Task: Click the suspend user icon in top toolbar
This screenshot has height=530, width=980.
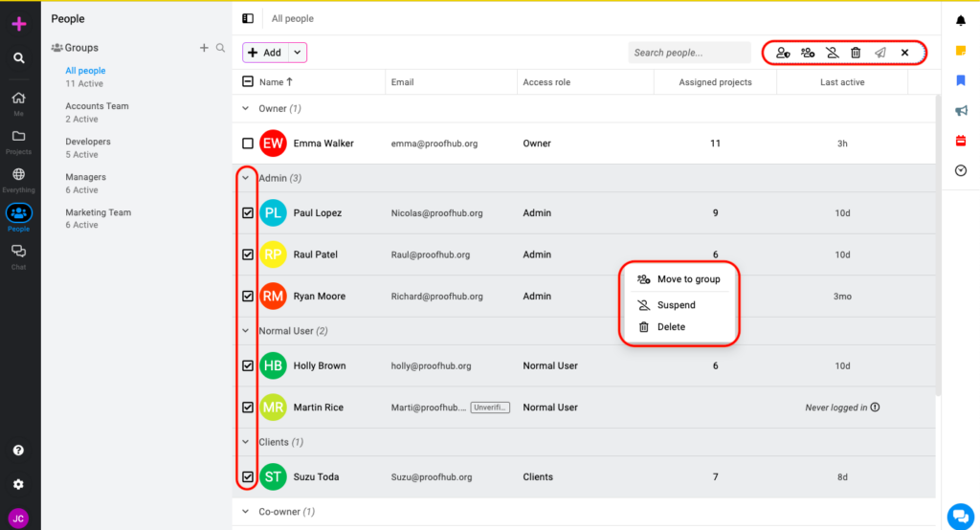Action: point(832,53)
